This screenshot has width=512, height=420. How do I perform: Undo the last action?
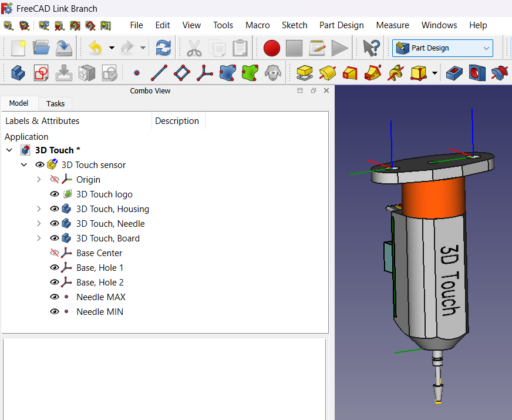96,48
